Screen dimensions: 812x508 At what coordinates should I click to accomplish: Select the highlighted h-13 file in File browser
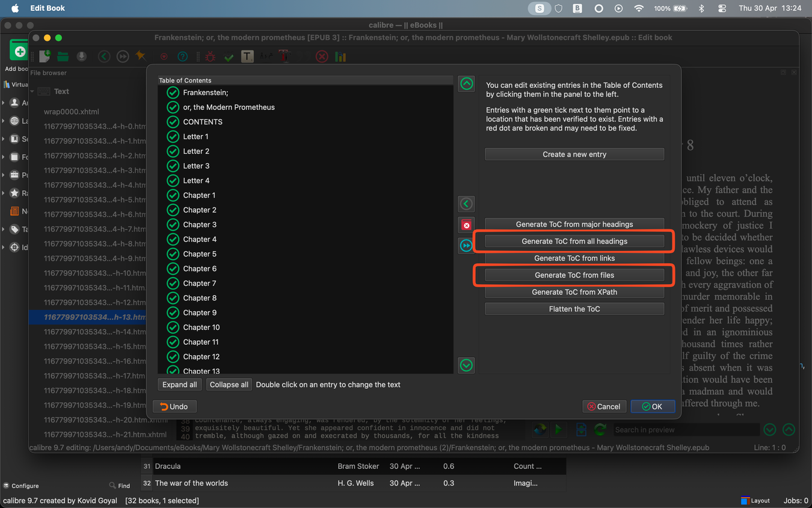click(x=88, y=317)
